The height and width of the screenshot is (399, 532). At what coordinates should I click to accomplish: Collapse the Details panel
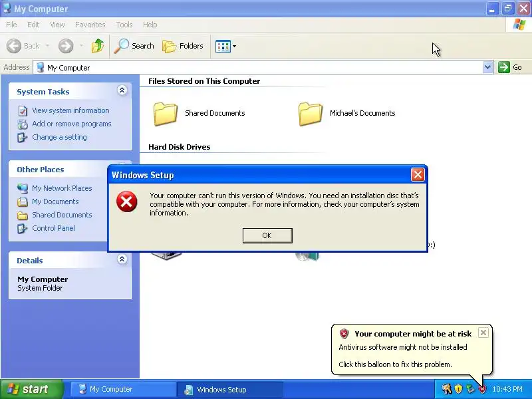point(122,259)
